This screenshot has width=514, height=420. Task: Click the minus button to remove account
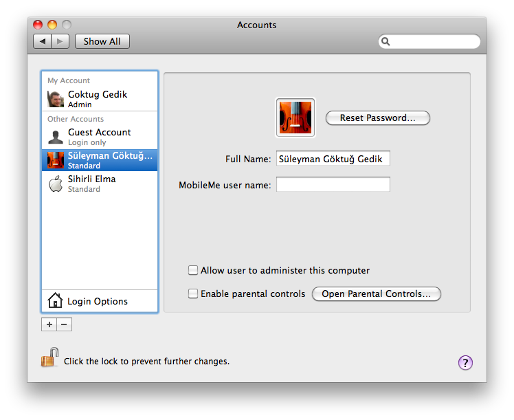64,324
